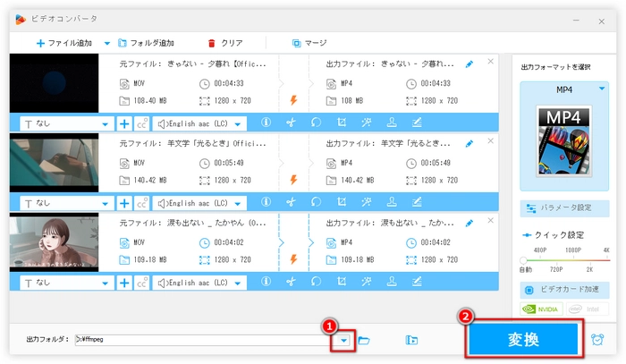The height and width of the screenshot is (364, 626).
Task: Click the watermark stamp icon on second video
Action: point(391,203)
